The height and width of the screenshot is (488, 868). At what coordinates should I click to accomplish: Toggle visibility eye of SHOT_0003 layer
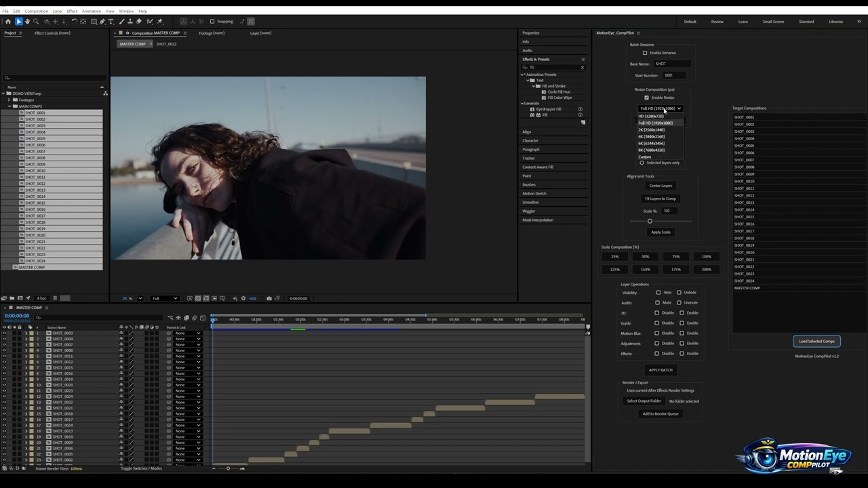point(4,333)
